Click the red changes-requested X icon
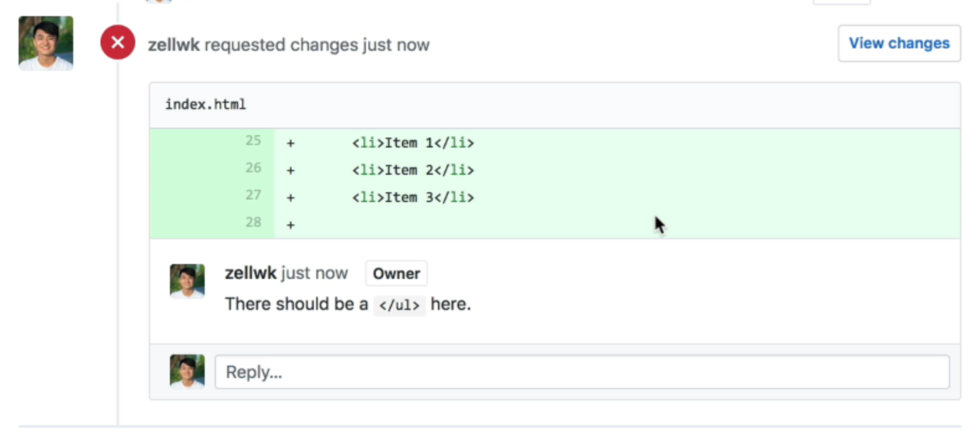The image size is (980, 445). pyautogui.click(x=117, y=42)
